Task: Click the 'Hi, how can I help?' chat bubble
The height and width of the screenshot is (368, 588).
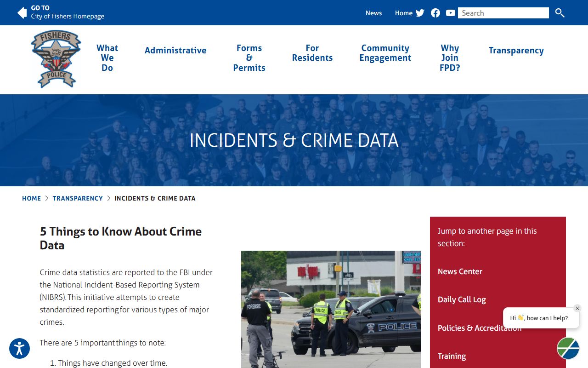Action: [541, 318]
